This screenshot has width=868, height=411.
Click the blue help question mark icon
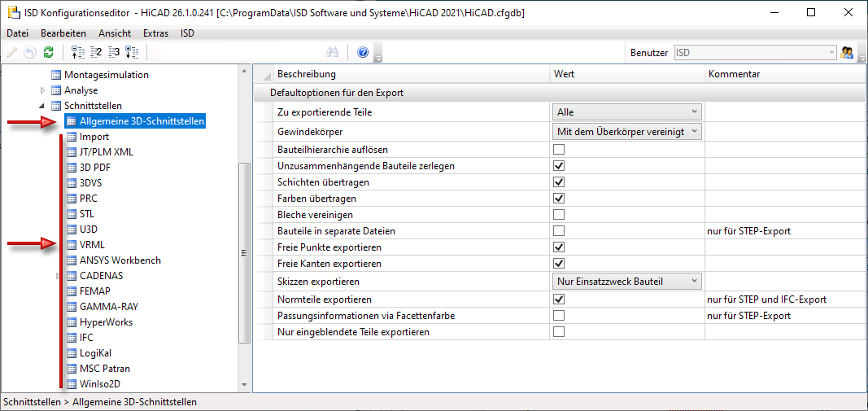[x=363, y=52]
